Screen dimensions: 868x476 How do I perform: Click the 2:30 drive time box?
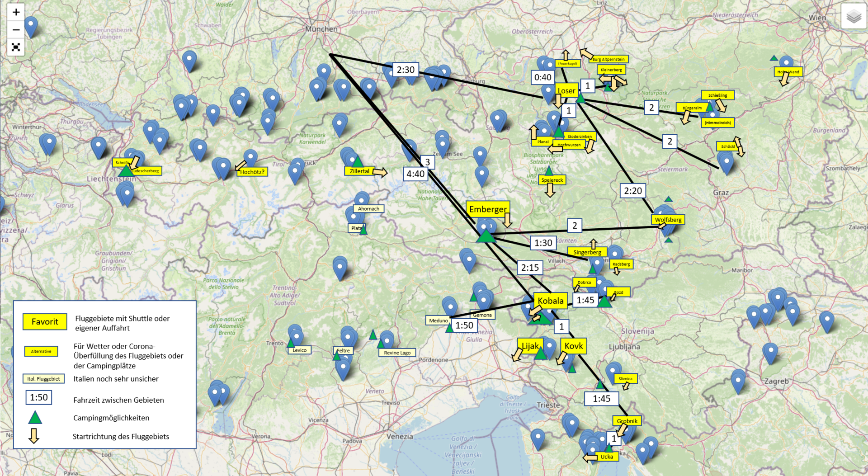click(x=405, y=70)
